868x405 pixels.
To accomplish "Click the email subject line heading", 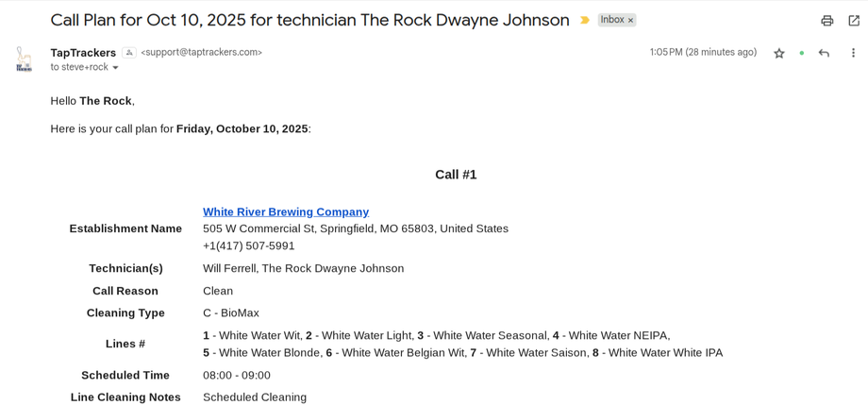I will click(309, 20).
